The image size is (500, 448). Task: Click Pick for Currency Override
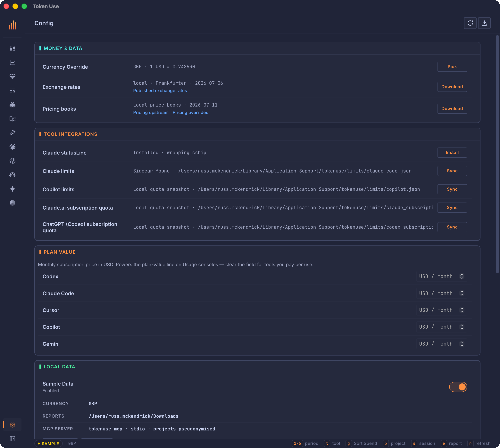tap(452, 67)
